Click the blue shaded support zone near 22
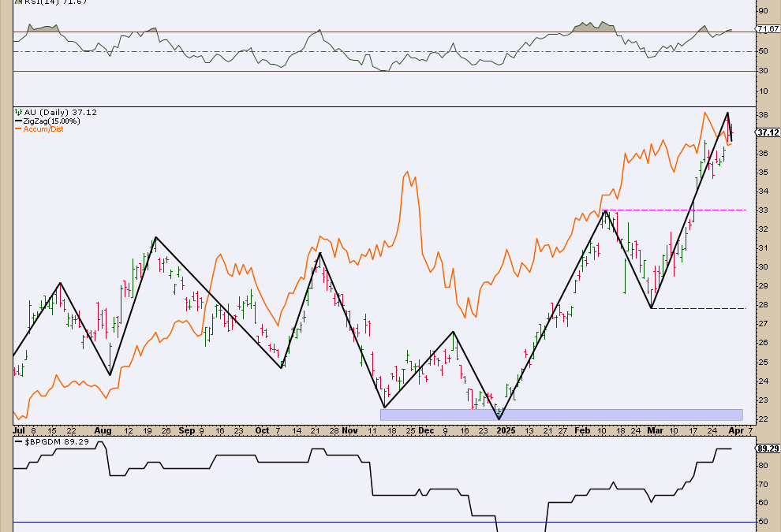 [562, 415]
